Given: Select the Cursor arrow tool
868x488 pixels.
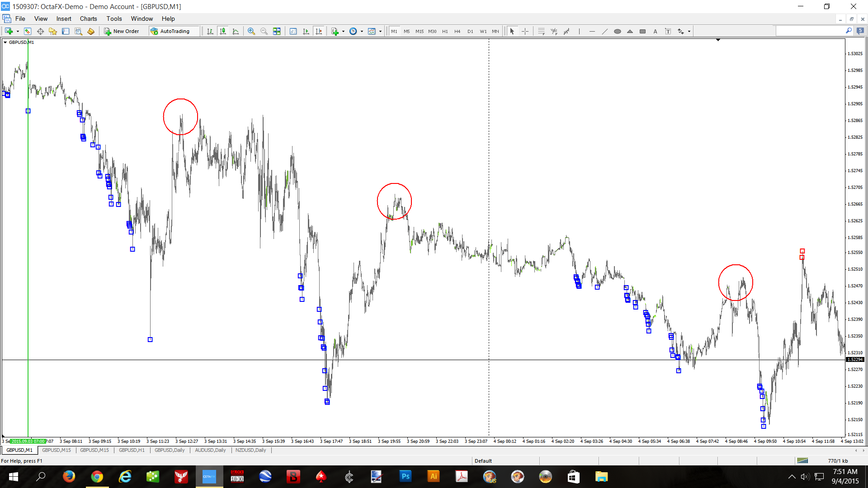Looking at the screenshot, I should pyautogui.click(x=512, y=31).
